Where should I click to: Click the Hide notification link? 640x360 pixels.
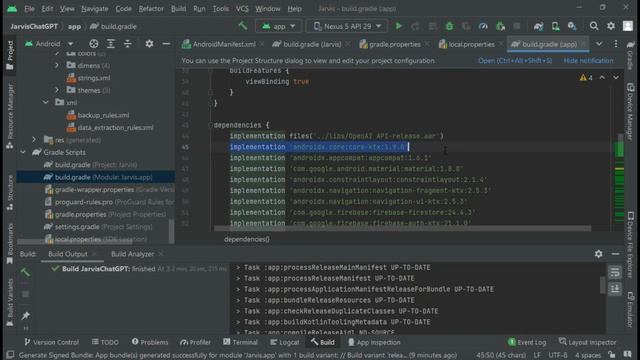click(588, 60)
